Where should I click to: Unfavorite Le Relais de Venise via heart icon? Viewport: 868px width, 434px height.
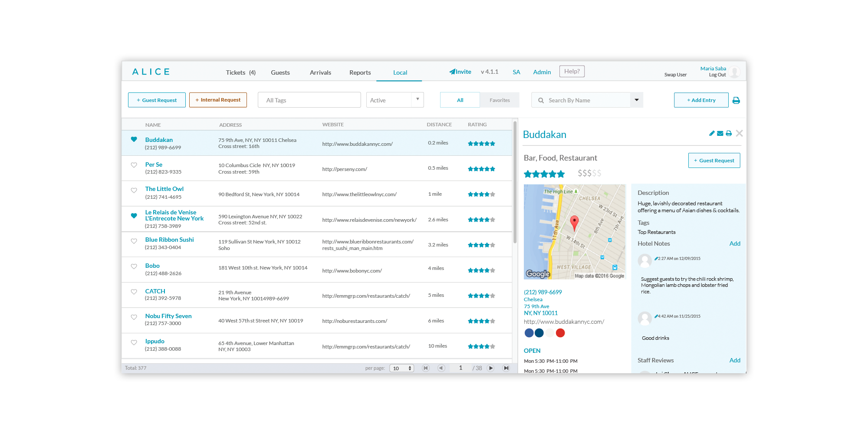134,216
